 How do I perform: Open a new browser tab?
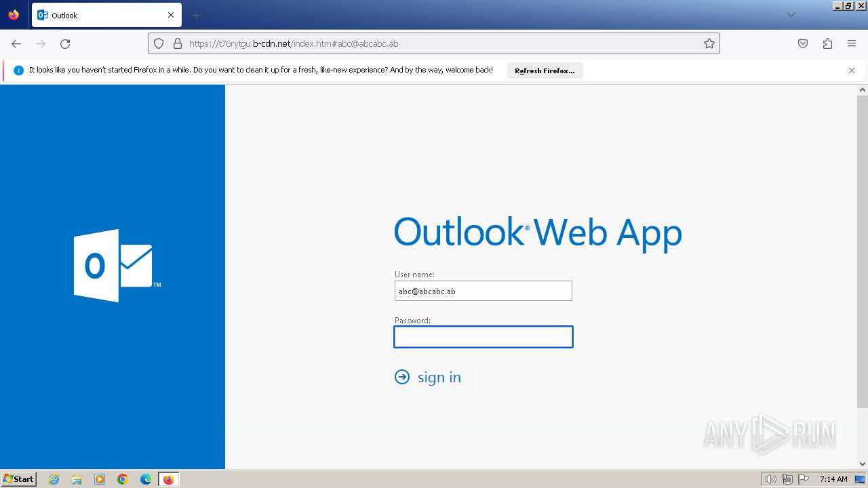(196, 15)
